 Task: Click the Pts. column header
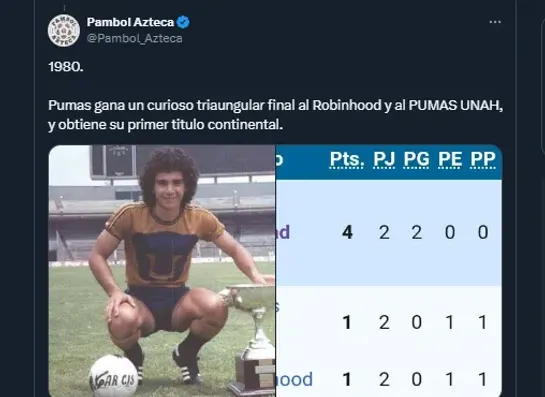point(347,160)
